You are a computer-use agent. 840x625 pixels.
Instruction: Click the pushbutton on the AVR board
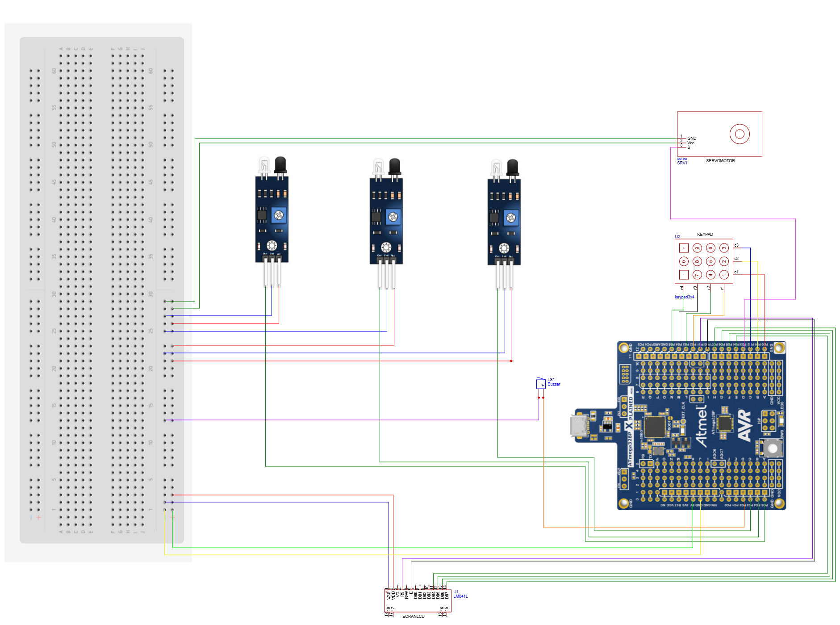coord(772,448)
